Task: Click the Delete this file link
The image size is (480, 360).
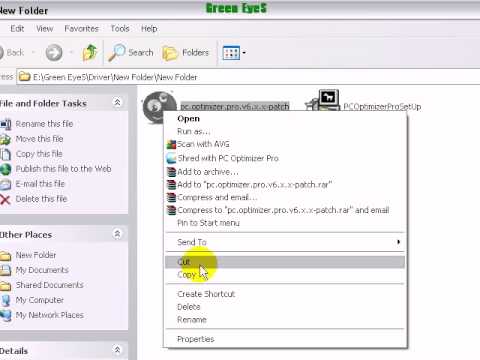Action: (41, 199)
